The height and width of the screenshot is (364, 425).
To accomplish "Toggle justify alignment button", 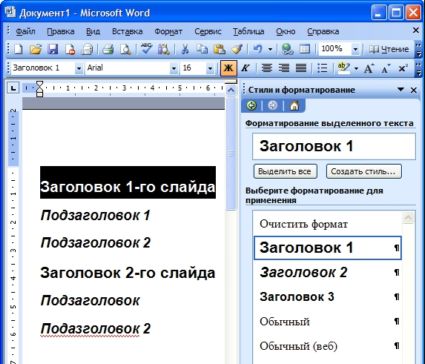I will [301, 68].
